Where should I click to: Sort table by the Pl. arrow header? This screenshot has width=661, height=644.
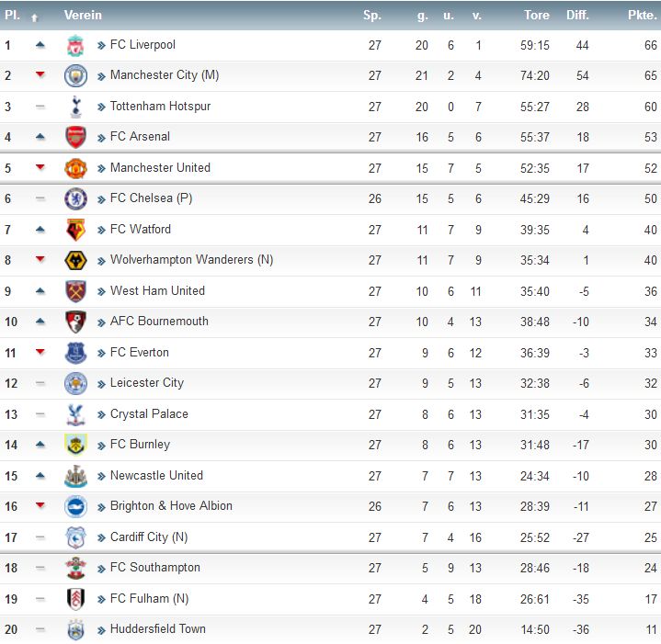pos(35,17)
